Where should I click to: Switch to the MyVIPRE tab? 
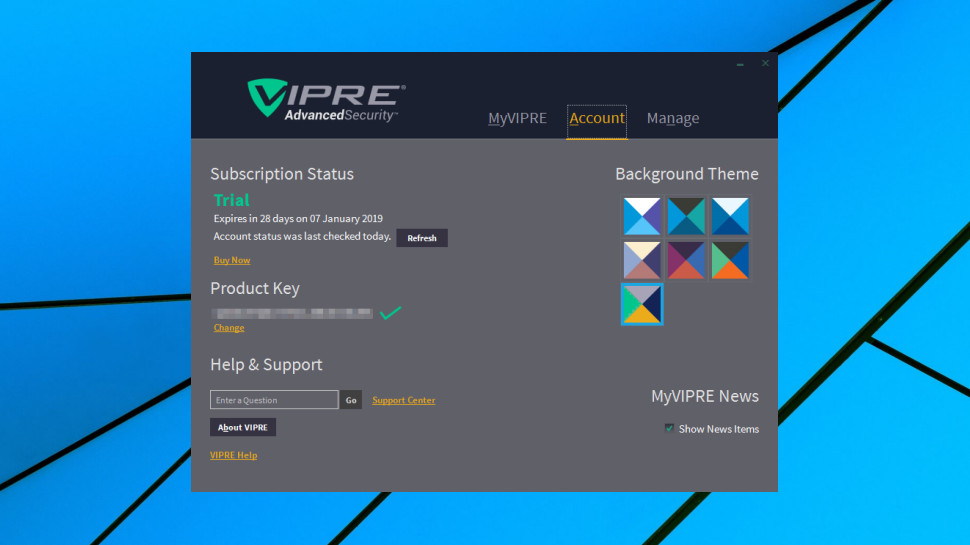pos(517,118)
